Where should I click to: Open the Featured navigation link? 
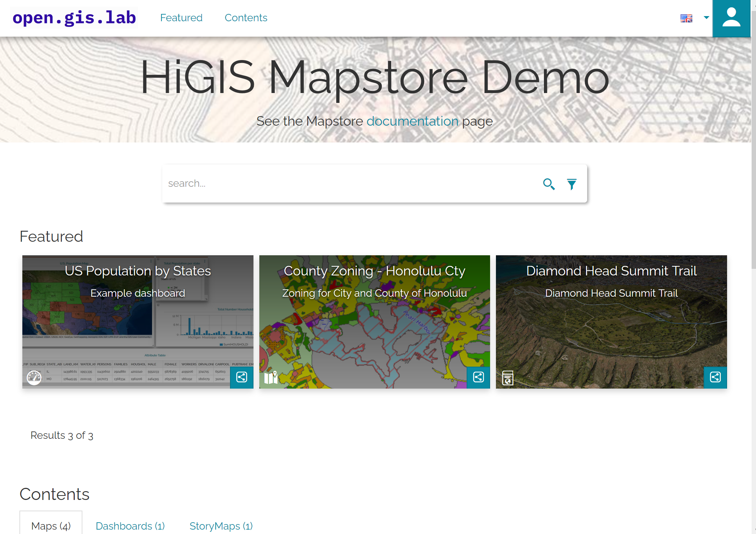(181, 18)
